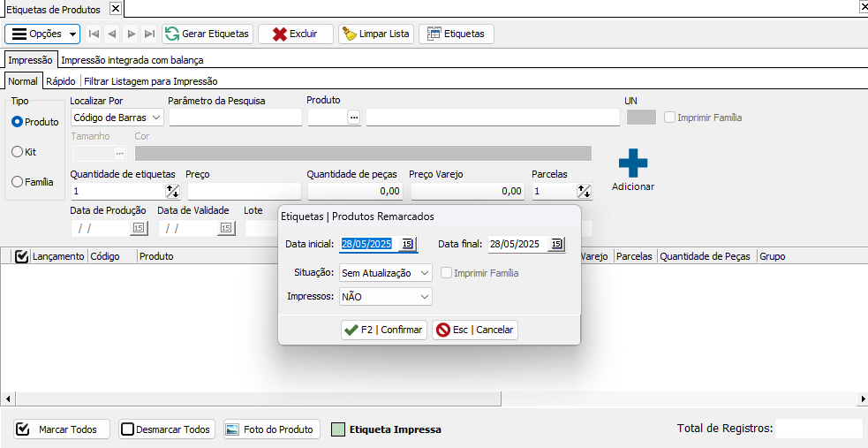Click the Gerar Etiquetas refresh icon
The width and height of the screenshot is (868, 448).
click(x=172, y=34)
